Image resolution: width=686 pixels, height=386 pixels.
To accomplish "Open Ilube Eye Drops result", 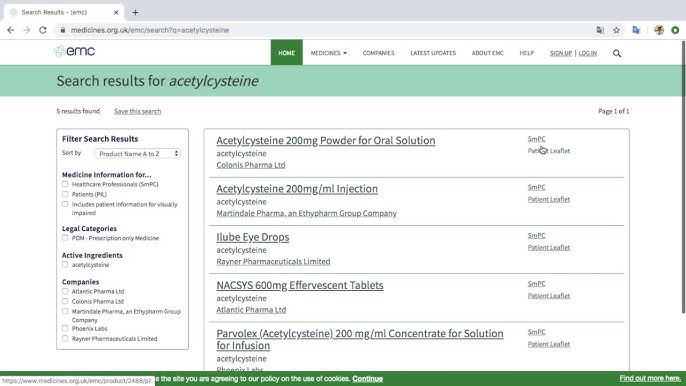I will pyautogui.click(x=252, y=237).
